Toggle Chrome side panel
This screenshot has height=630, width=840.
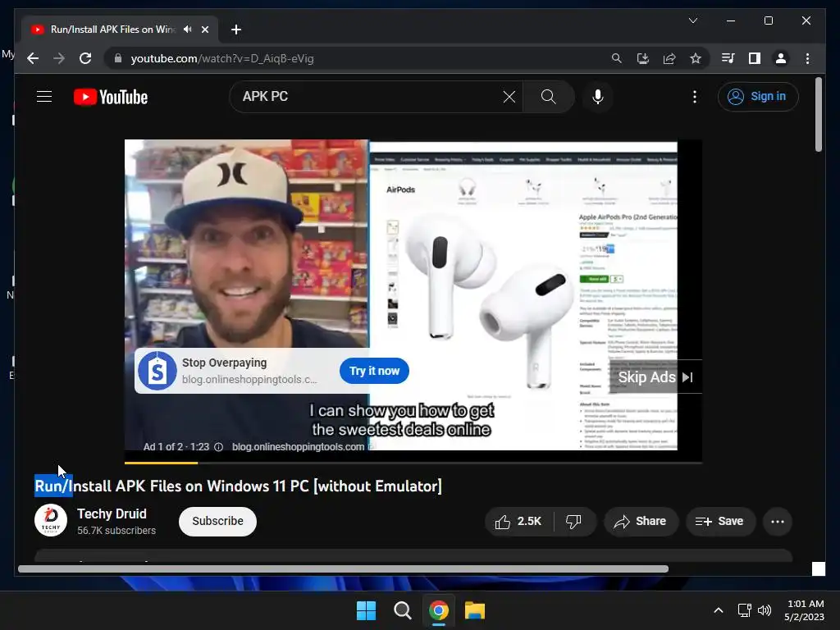tap(755, 58)
